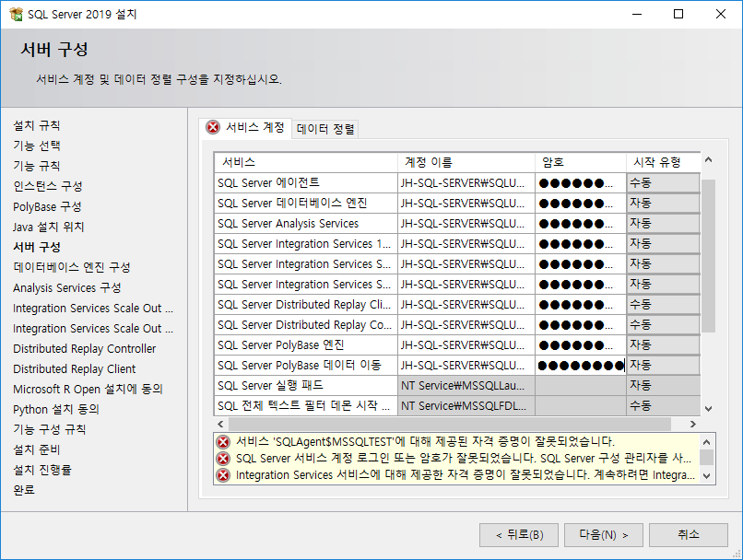Cancel setup with the 취소 button
Screen dimensions: 743x560
pyautogui.click(x=689, y=535)
